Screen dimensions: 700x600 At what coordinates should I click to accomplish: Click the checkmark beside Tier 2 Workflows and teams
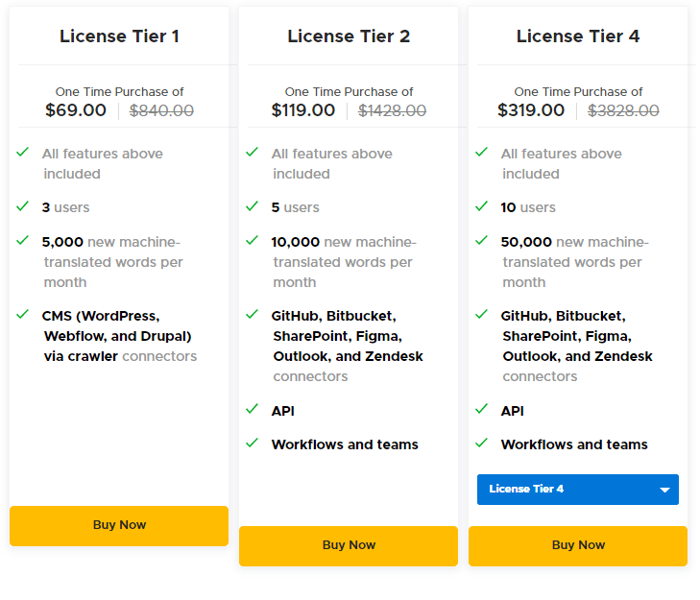pyautogui.click(x=253, y=443)
